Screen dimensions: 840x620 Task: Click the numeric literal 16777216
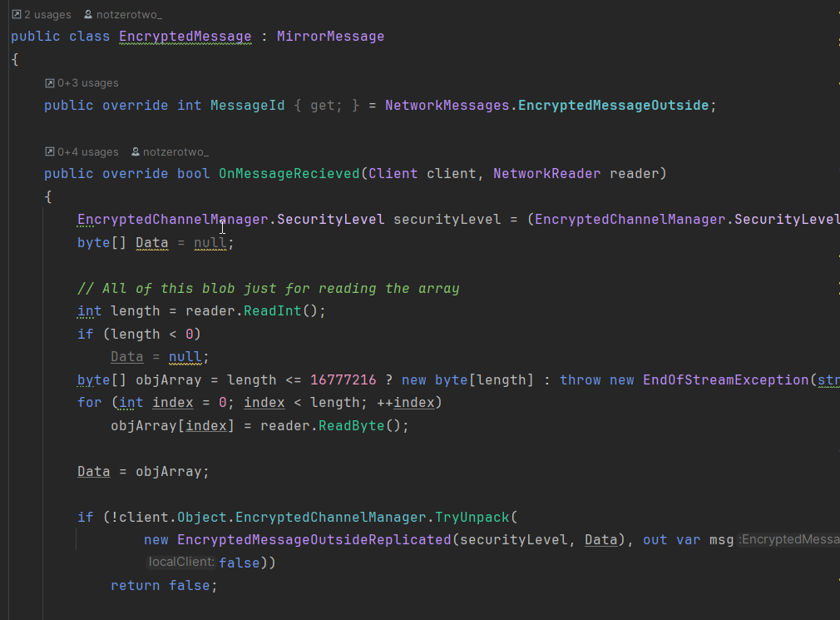click(343, 380)
